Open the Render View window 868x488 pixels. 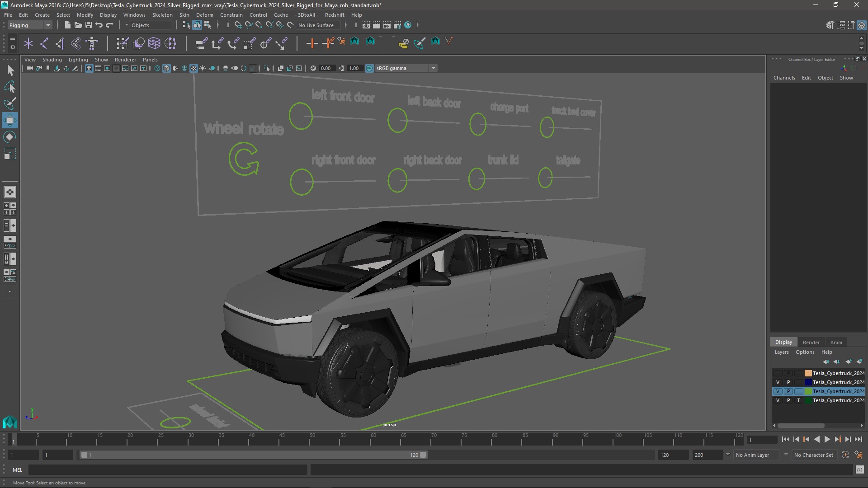tap(366, 25)
